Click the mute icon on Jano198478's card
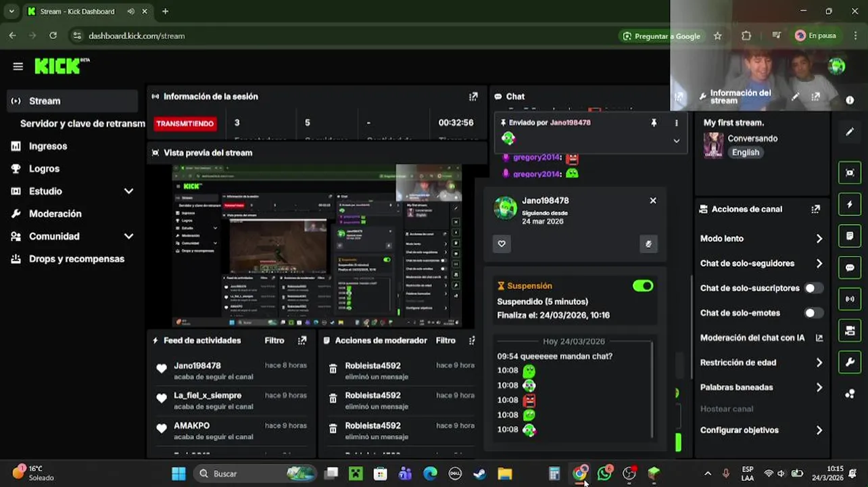The width and height of the screenshot is (868, 487). 648,243
